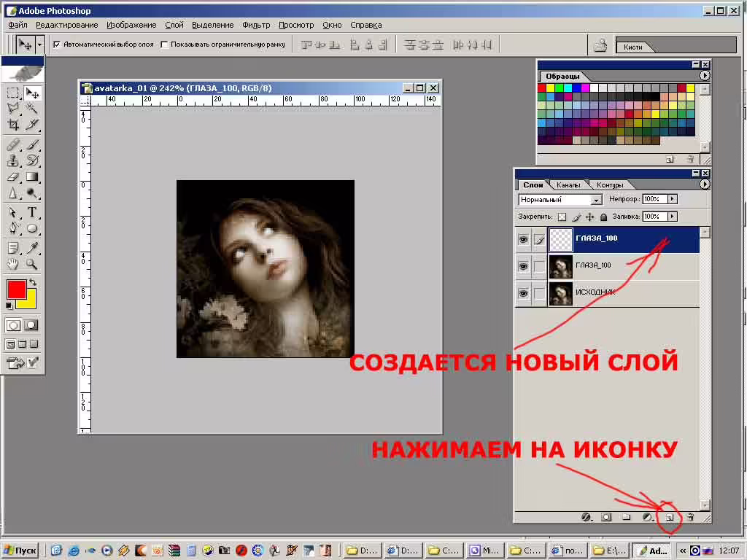747x560 pixels.
Task: Open the Кисти palette well tab
Action: coord(632,47)
